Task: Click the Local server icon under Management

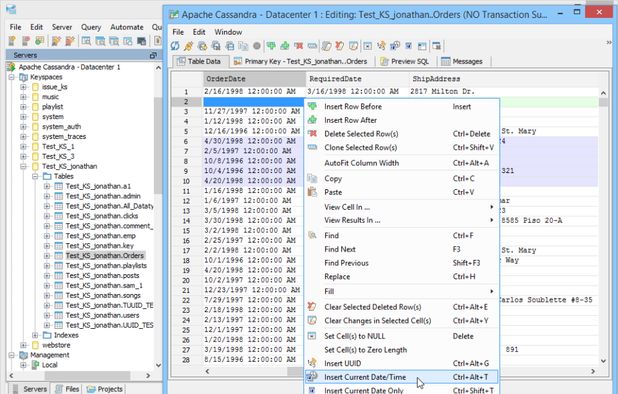Action: coord(35,365)
